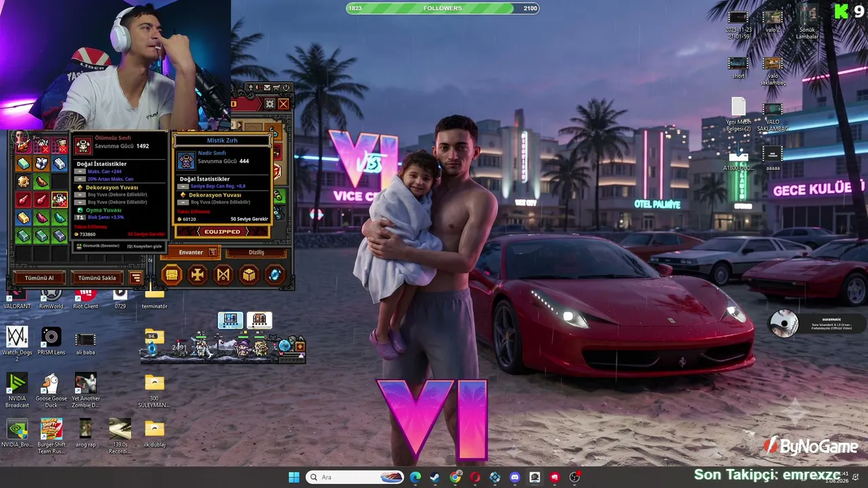The width and height of the screenshot is (868, 488).
Task: Open Discord from the taskbar
Action: [x=515, y=477]
